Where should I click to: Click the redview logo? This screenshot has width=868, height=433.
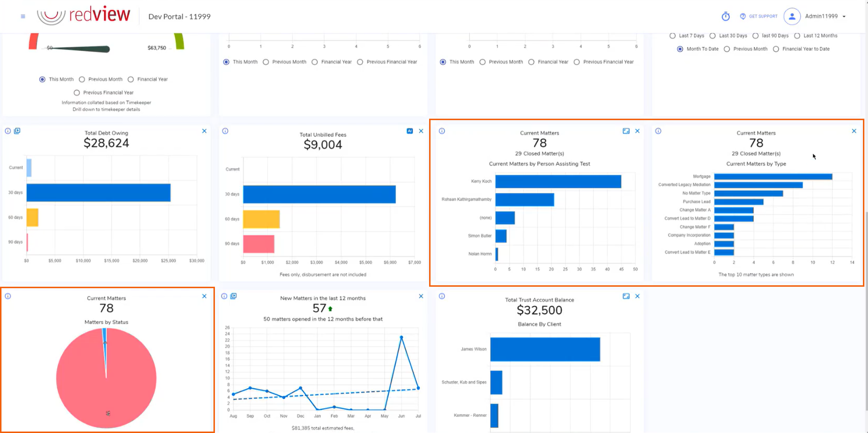[83, 15]
